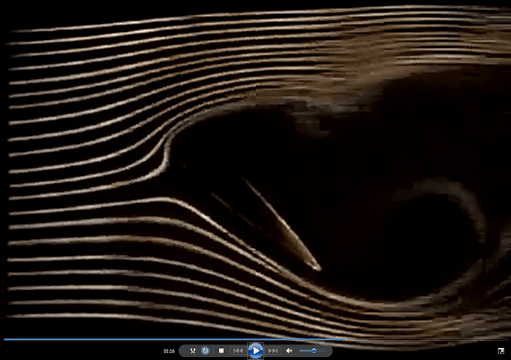Adjust the volume slider

click(312, 351)
